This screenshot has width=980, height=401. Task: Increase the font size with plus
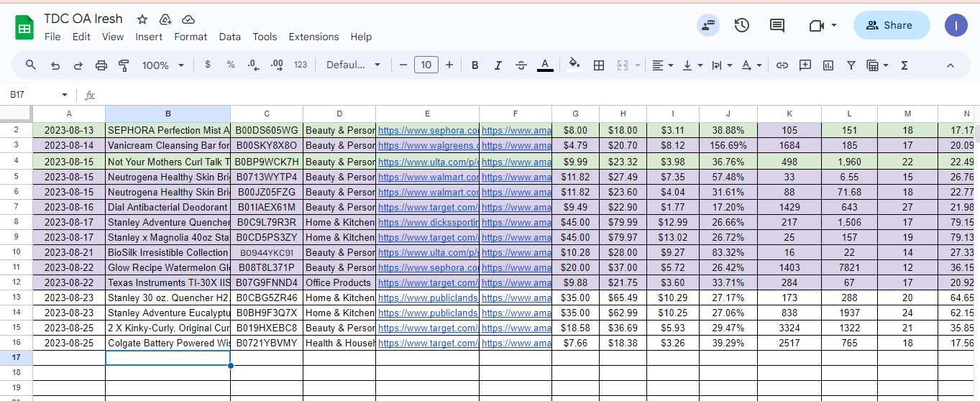click(449, 65)
